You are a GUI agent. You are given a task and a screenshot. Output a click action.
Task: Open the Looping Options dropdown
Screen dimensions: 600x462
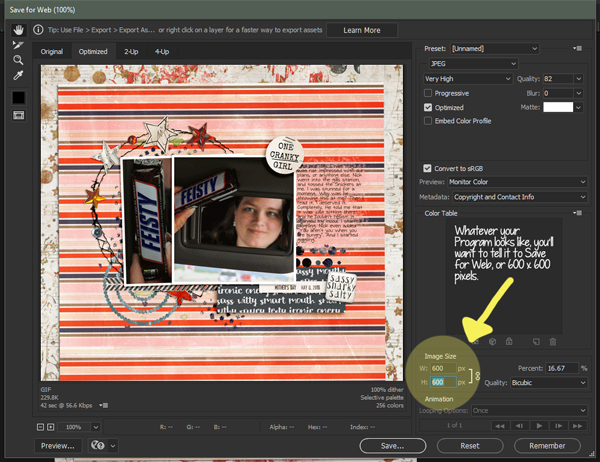click(529, 410)
